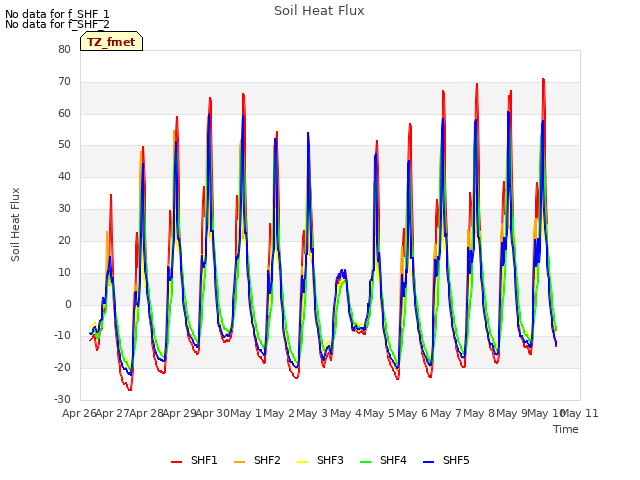Click the Time axis label
This screenshot has width=640, height=480.
(x=566, y=429)
